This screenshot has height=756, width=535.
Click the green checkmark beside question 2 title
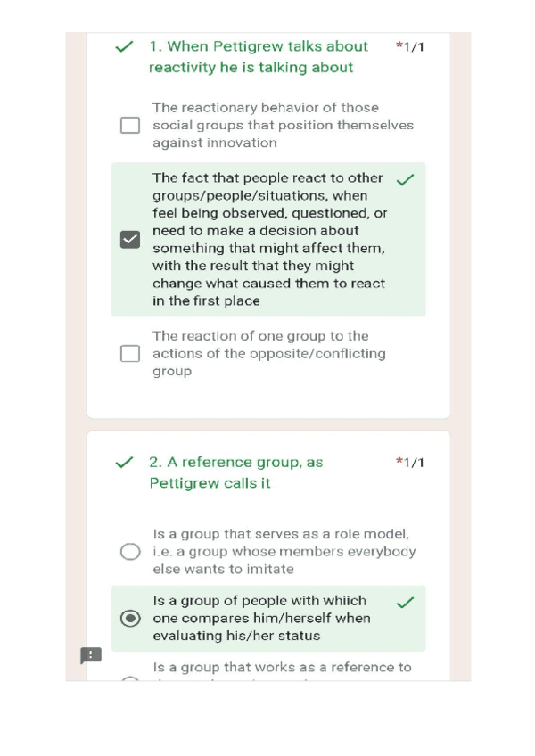pos(125,463)
